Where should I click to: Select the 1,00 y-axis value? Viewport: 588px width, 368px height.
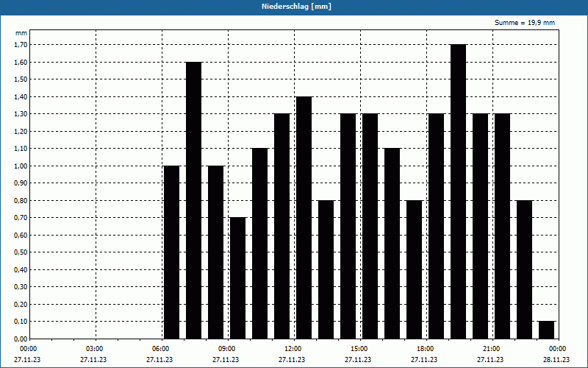[21, 166]
